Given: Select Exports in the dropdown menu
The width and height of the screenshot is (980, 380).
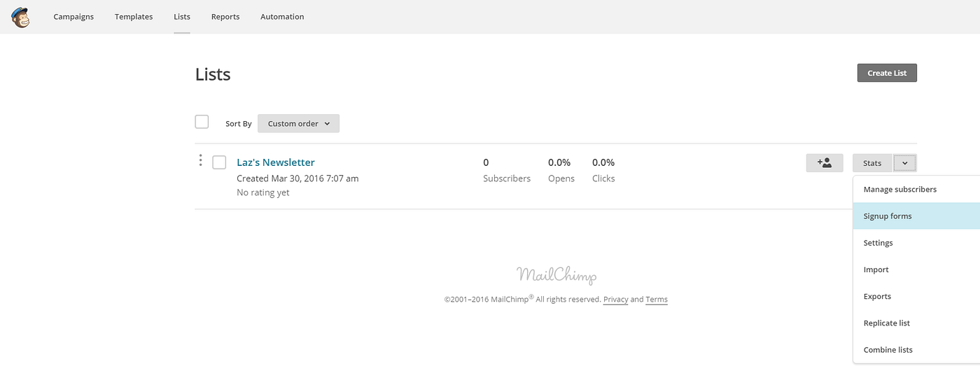Looking at the screenshot, I should click(916, 296).
